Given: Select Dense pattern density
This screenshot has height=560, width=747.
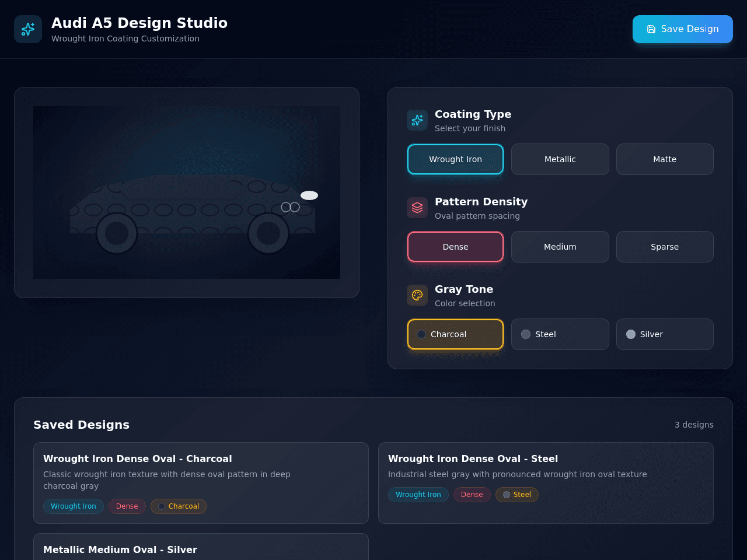Looking at the screenshot, I should click(x=455, y=247).
